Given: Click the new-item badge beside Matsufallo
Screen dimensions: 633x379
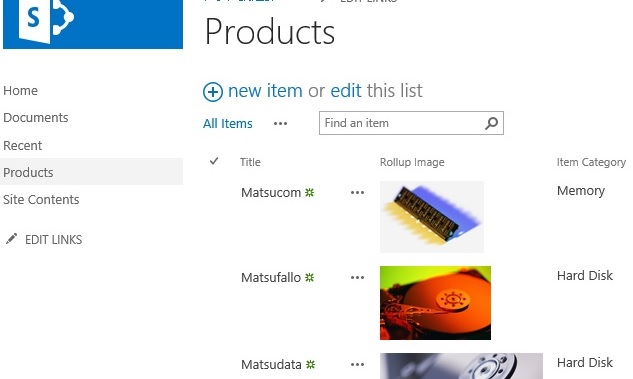Looking at the screenshot, I should click(x=310, y=277).
